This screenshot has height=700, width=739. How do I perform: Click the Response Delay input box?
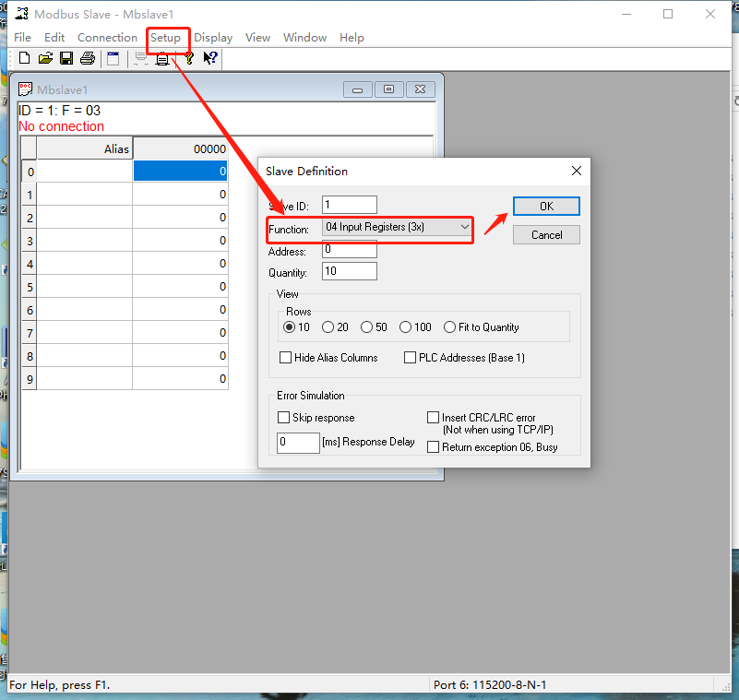pos(298,443)
